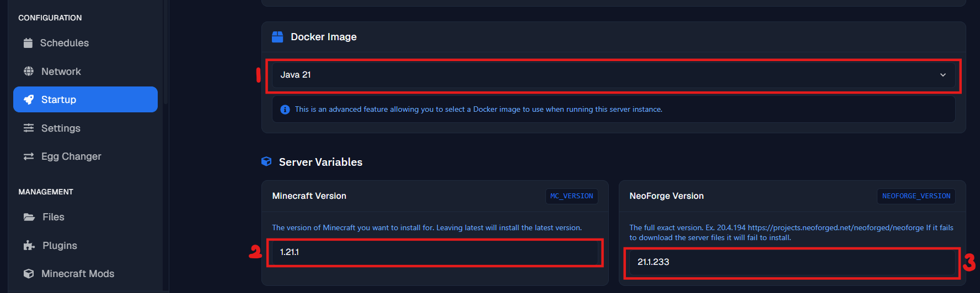Image resolution: width=980 pixels, height=293 pixels.
Task: Open the Java 21 Docker image dropdown
Action: coord(613,75)
